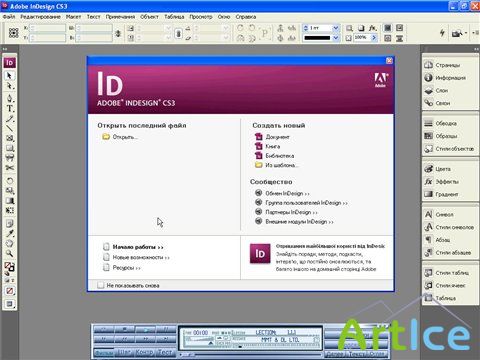Check the Не показывать снова box

pos(100,285)
